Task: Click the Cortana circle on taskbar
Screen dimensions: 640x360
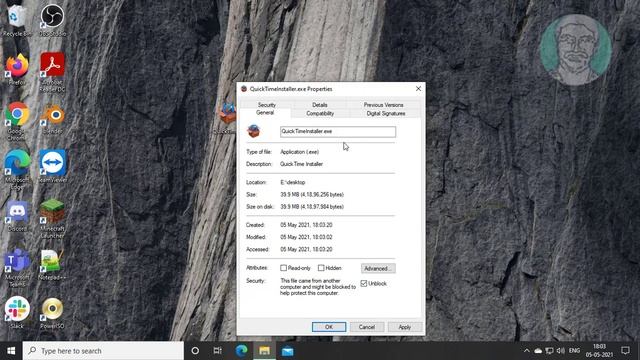Action: (x=195, y=351)
